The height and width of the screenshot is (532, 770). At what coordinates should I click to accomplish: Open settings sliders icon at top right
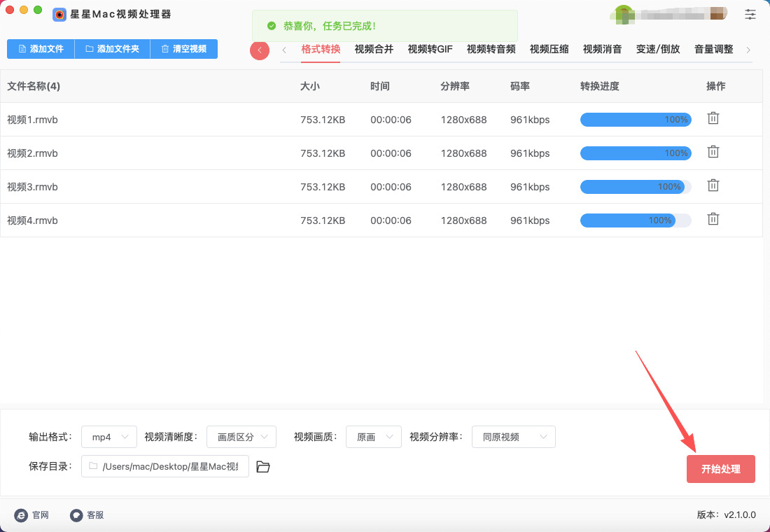pyautogui.click(x=750, y=14)
